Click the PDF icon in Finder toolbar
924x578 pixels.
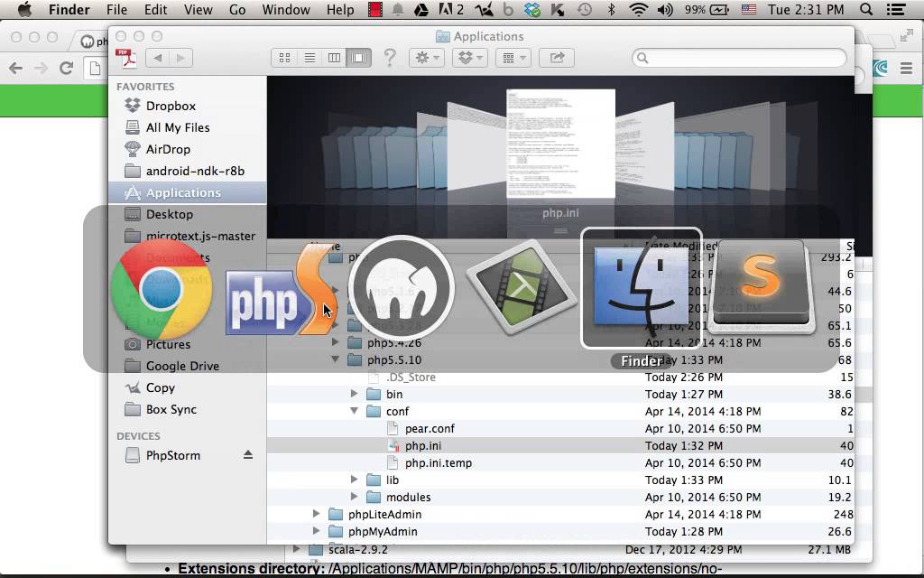[x=126, y=58]
